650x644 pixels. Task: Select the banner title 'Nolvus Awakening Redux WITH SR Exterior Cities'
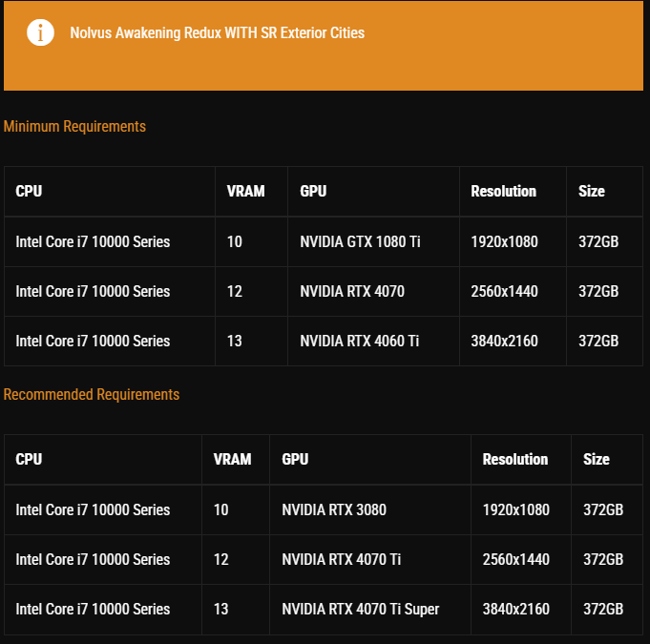(218, 32)
